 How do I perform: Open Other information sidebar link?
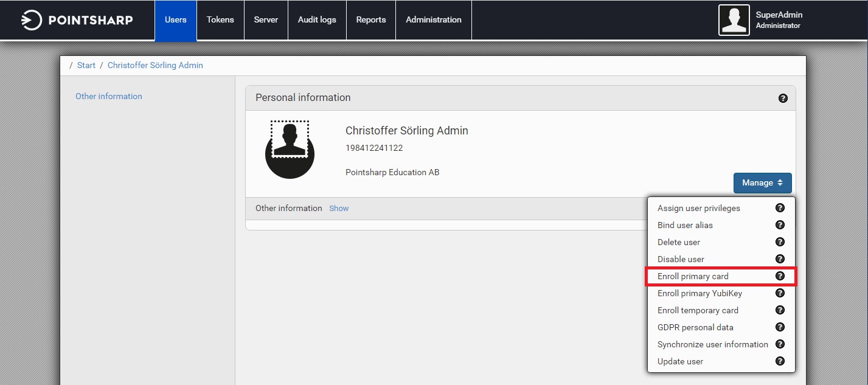pos(109,96)
